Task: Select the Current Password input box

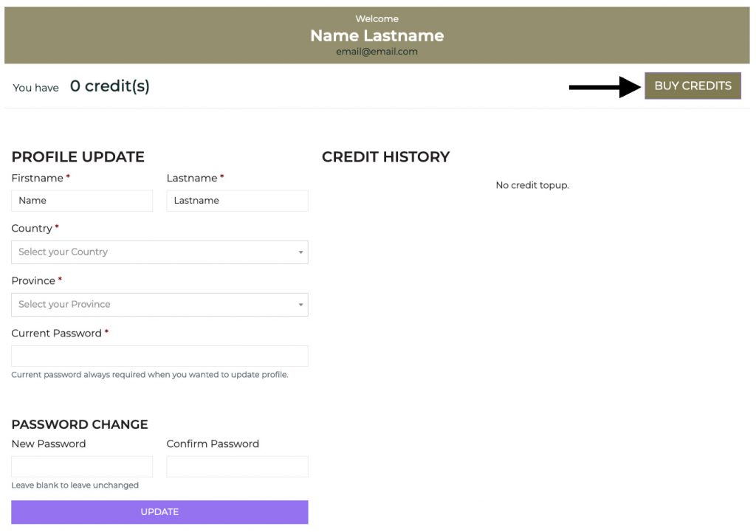Action: coord(159,356)
